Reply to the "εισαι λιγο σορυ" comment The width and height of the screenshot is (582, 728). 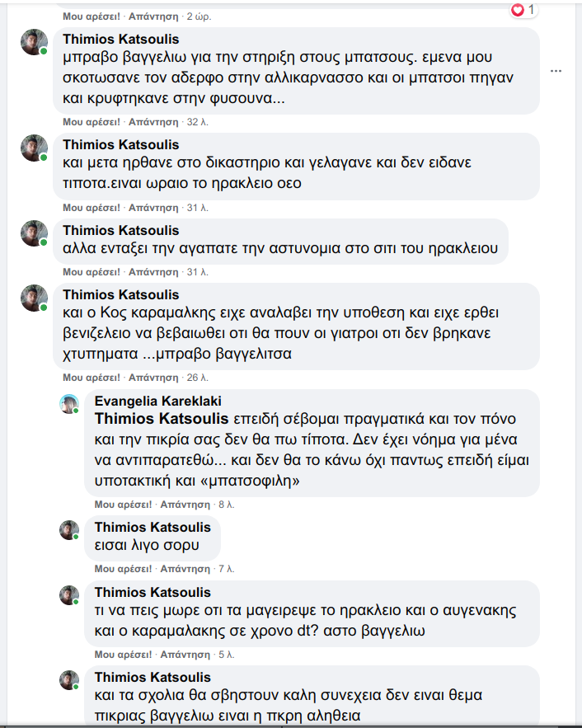click(x=185, y=568)
